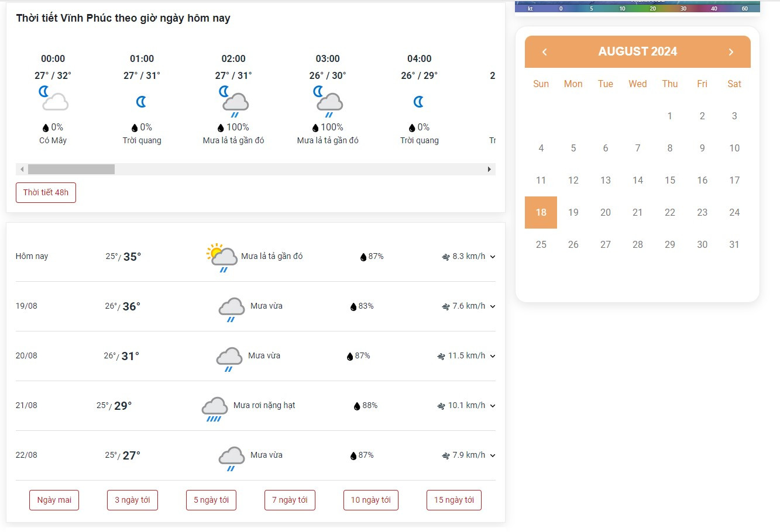The height and width of the screenshot is (532, 780).
Task: Expand the 20/08 forecast details
Action: 493,356
